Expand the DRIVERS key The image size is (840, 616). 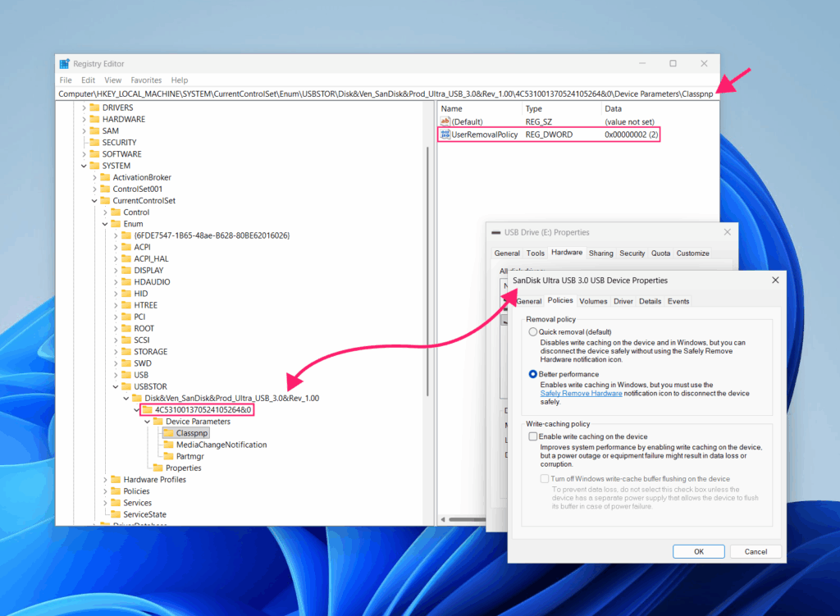click(x=84, y=107)
